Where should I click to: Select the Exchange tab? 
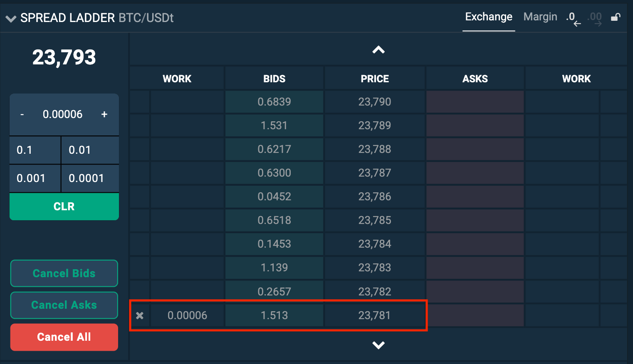489,17
